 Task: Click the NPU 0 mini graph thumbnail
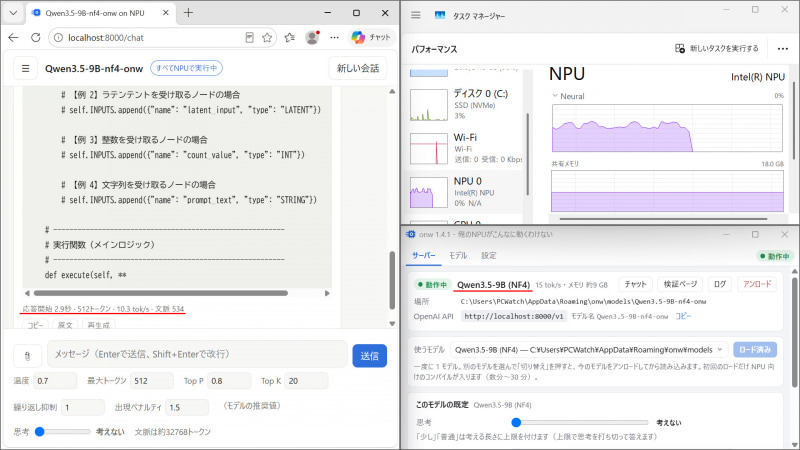(x=429, y=192)
